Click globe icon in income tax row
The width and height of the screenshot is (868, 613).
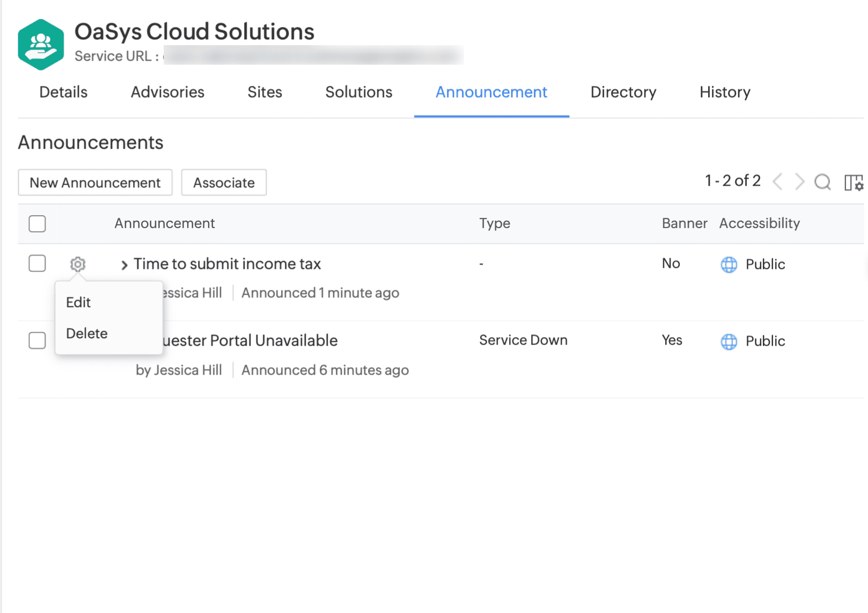(729, 265)
